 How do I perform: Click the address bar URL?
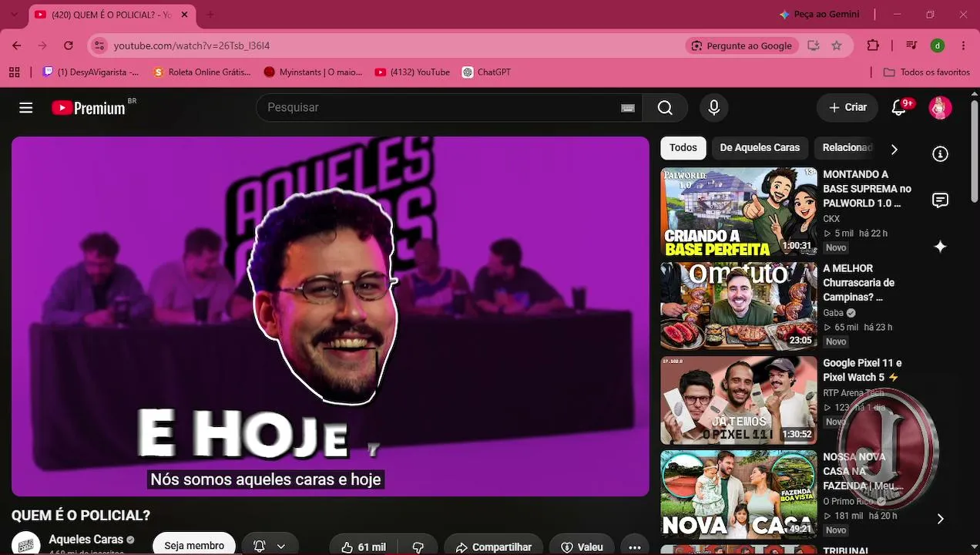click(192, 45)
